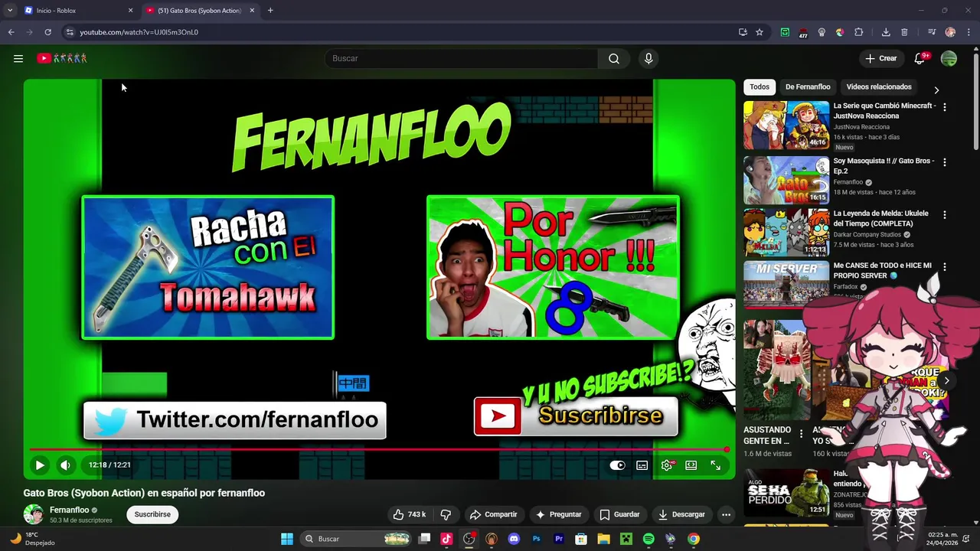The width and height of the screenshot is (980, 551).
Task: Open Discord from the taskbar
Action: 514,539
